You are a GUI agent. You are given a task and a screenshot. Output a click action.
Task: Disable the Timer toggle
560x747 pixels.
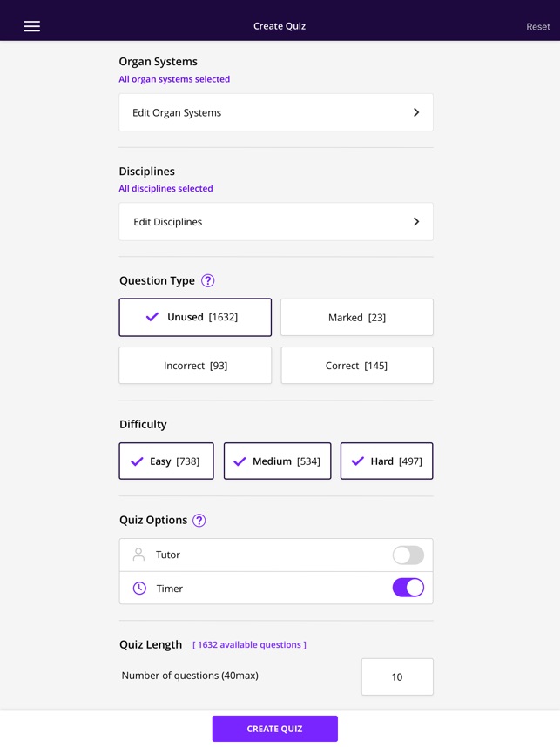pyautogui.click(x=407, y=588)
